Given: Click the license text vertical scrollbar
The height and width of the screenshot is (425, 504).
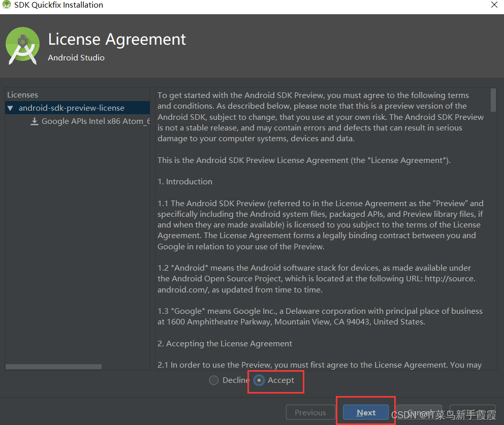Looking at the screenshot, I should 493,100.
